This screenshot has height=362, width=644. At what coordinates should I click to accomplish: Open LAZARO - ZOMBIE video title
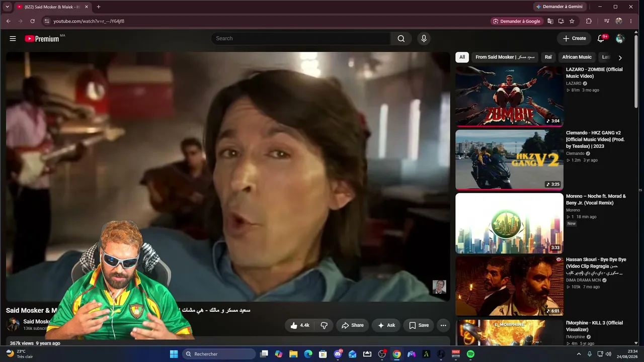(594, 73)
